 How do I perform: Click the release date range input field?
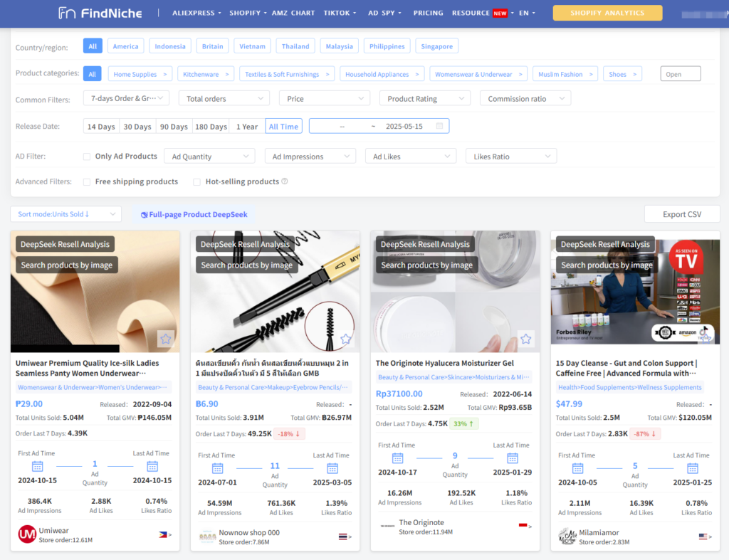click(379, 126)
